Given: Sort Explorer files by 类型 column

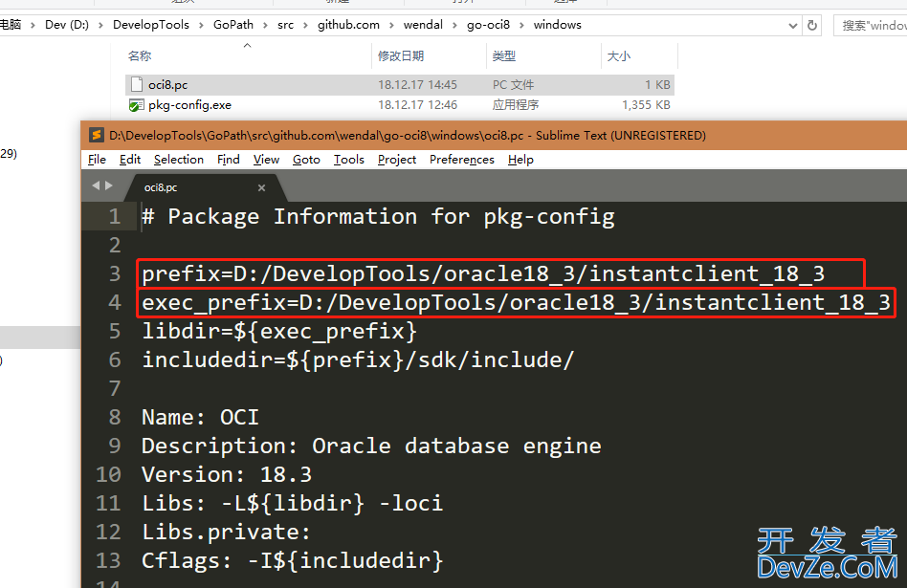Looking at the screenshot, I should pyautogui.click(x=504, y=56).
